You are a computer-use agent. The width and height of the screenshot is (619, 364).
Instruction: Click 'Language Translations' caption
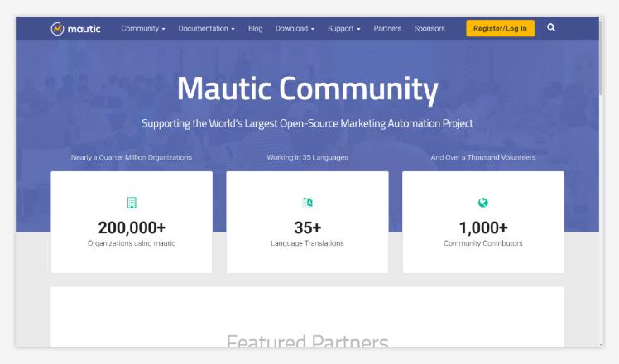[307, 243]
